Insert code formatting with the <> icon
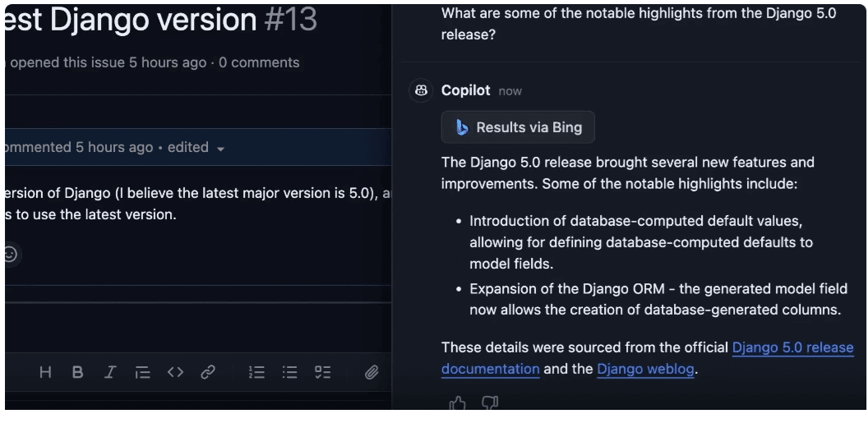Viewport: 868px width, 423px height. [x=175, y=373]
